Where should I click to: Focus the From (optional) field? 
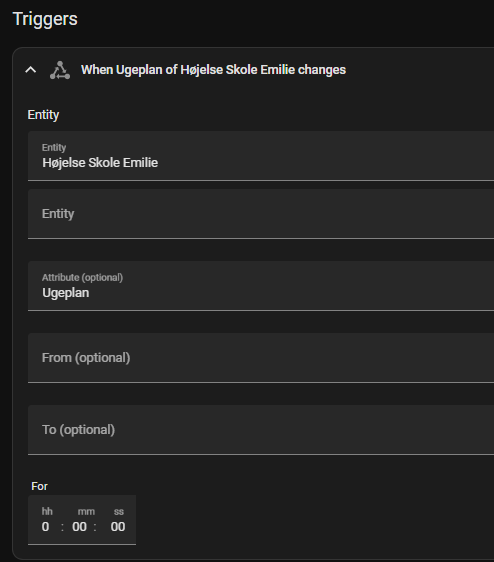261,358
